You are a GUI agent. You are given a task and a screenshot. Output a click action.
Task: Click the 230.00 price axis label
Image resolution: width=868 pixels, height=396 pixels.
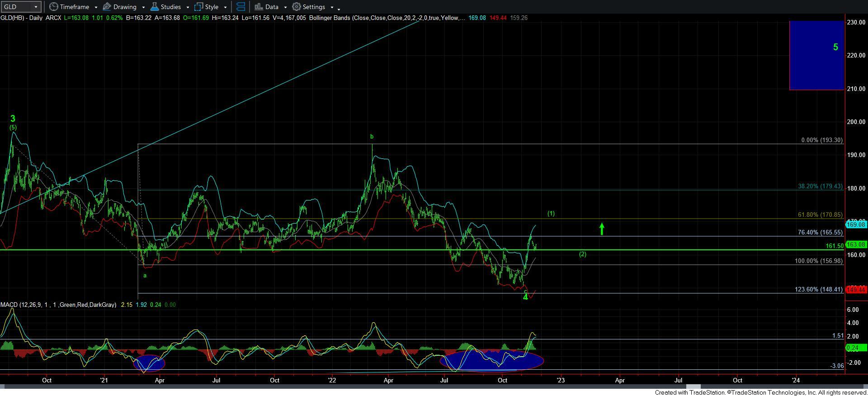(x=856, y=22)
